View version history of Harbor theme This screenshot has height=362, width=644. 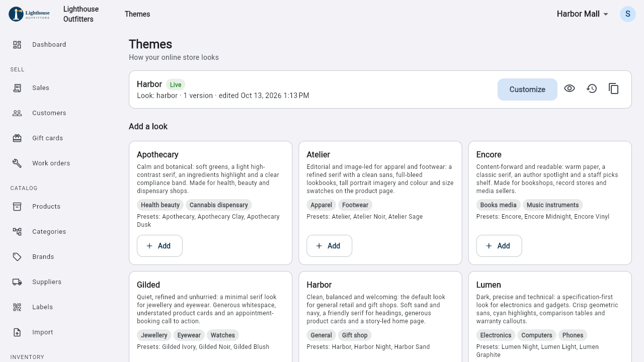pyautogui.click(x=592, y=88)
